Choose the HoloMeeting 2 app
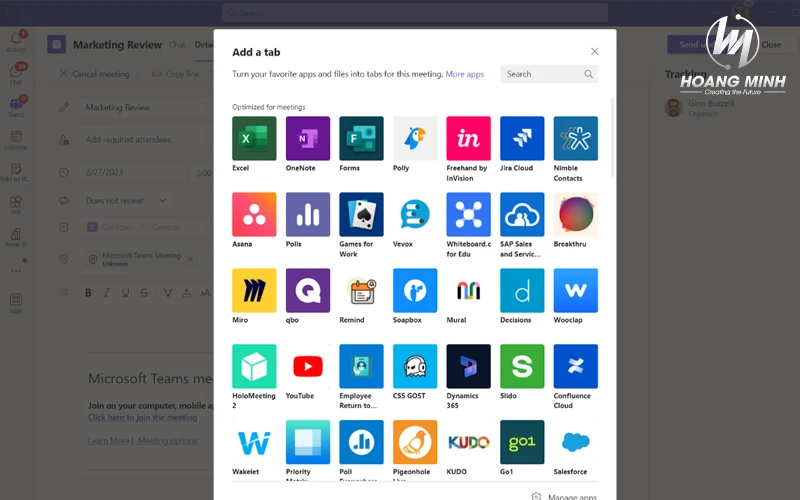The width and height of the screenshot is (800, 500). 254,366
